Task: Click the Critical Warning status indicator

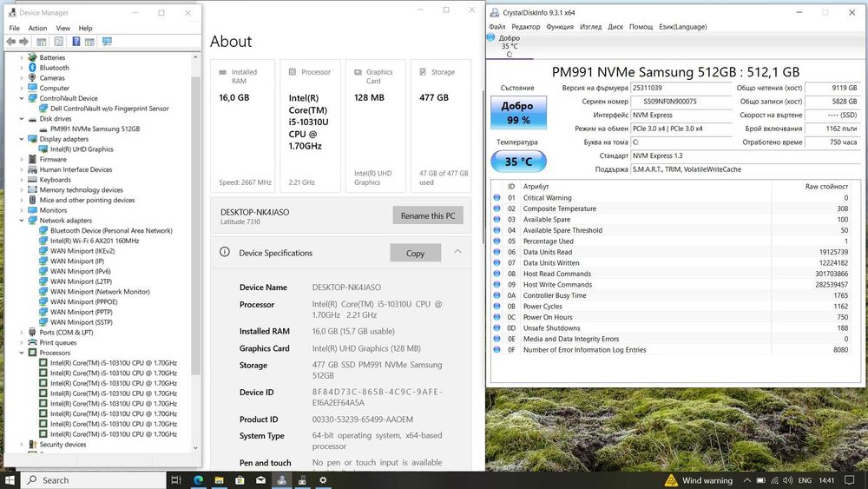Action: tap(496, 198)
